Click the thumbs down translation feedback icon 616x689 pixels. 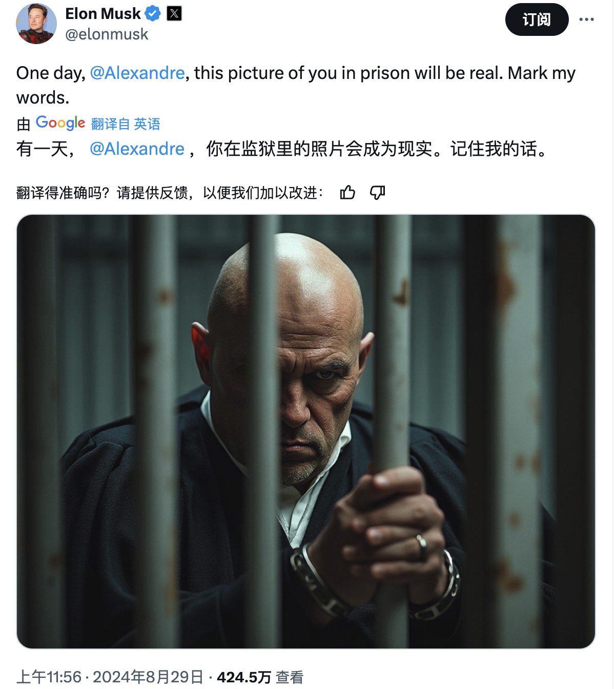(x=378, y=193)
